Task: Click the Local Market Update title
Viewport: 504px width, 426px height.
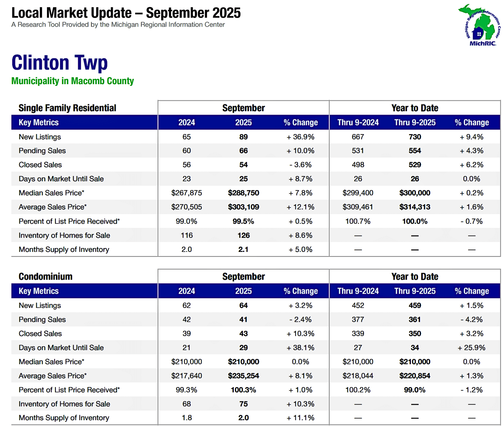Action: coord(126,13)
